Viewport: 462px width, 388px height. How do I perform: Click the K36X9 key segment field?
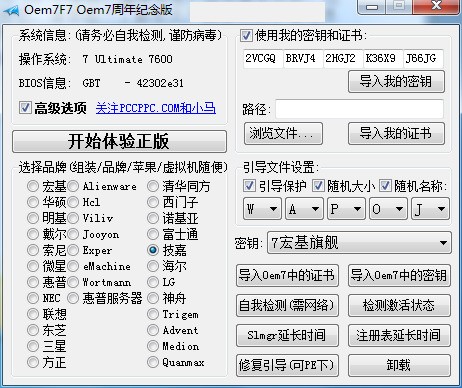click(383, 59)
